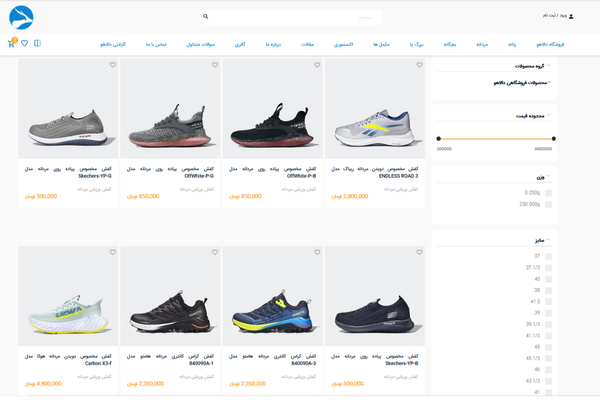Favorite the Skechers-YP-B shoe with heart
This screenshot has width=600, height=400.
pos(419,252)
